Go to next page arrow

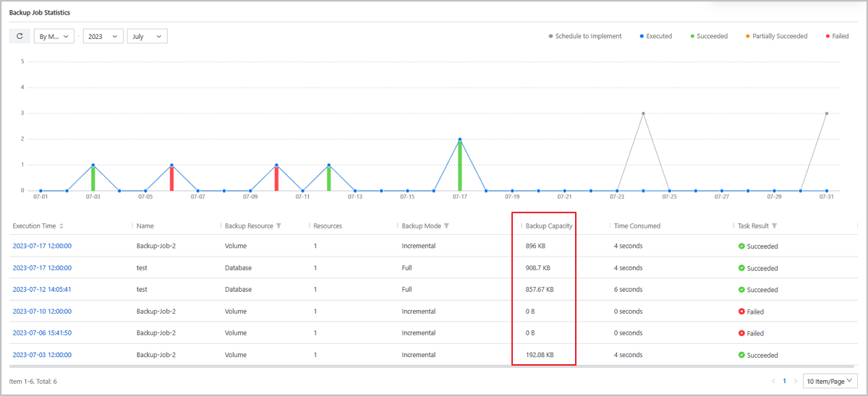pyautogui.click(x=795, y=381)
